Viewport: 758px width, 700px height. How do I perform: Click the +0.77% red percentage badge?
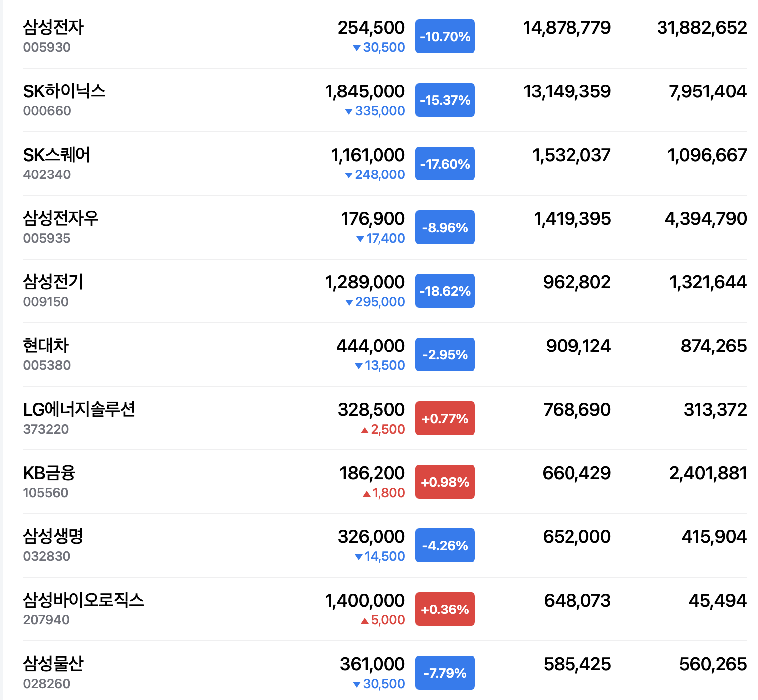coord(445,418)
